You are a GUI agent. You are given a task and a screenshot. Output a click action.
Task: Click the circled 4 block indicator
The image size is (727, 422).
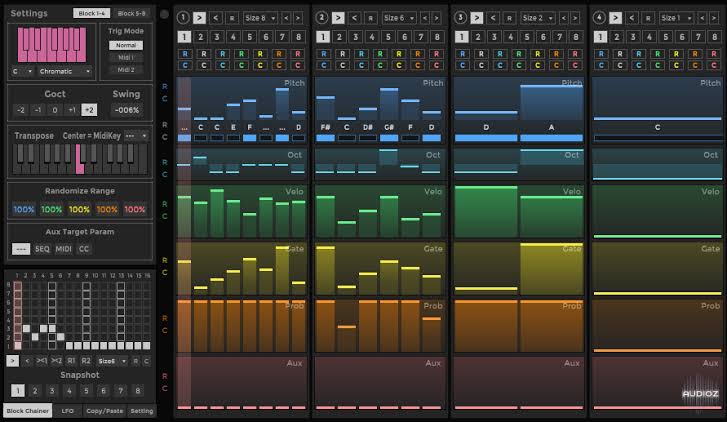point(599,18)
